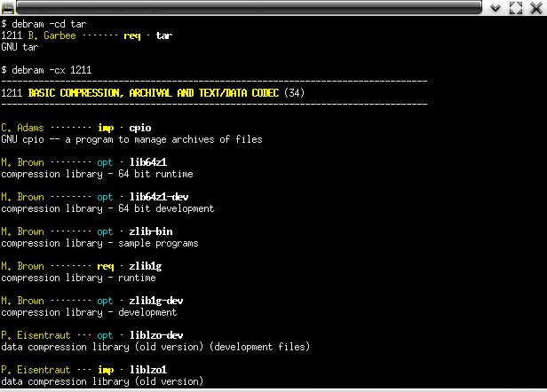Click the count '(34)' after the heading

295,93
